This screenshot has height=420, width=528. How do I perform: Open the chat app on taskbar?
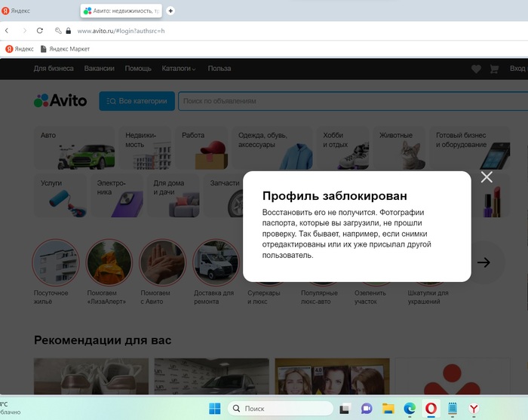367,409
